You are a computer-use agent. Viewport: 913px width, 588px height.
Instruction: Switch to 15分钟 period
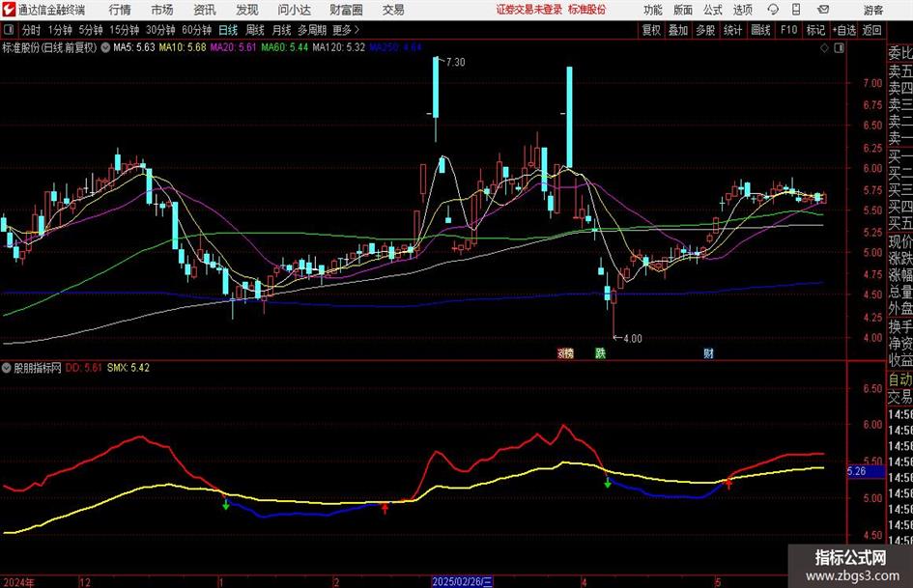click(x=125, y=30)
